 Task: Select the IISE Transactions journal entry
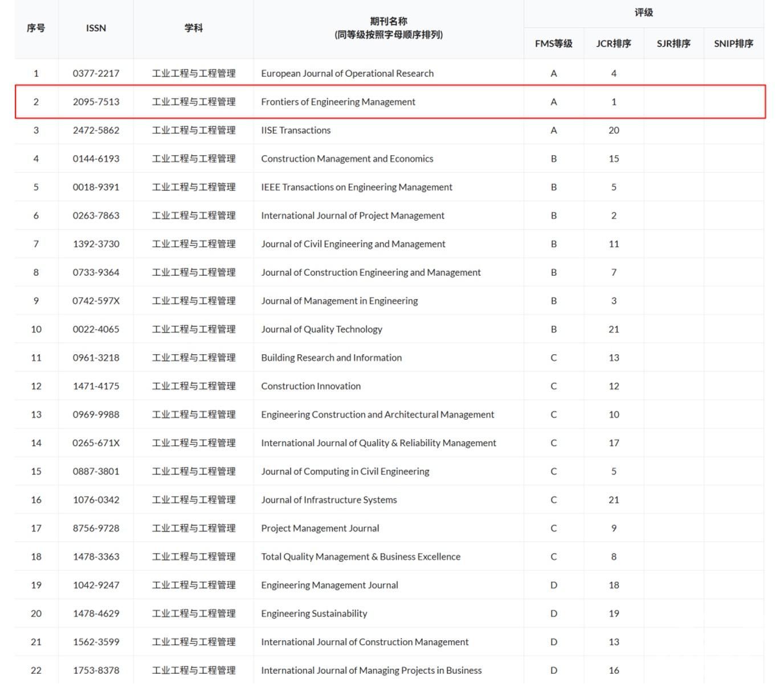click(296, 130)
